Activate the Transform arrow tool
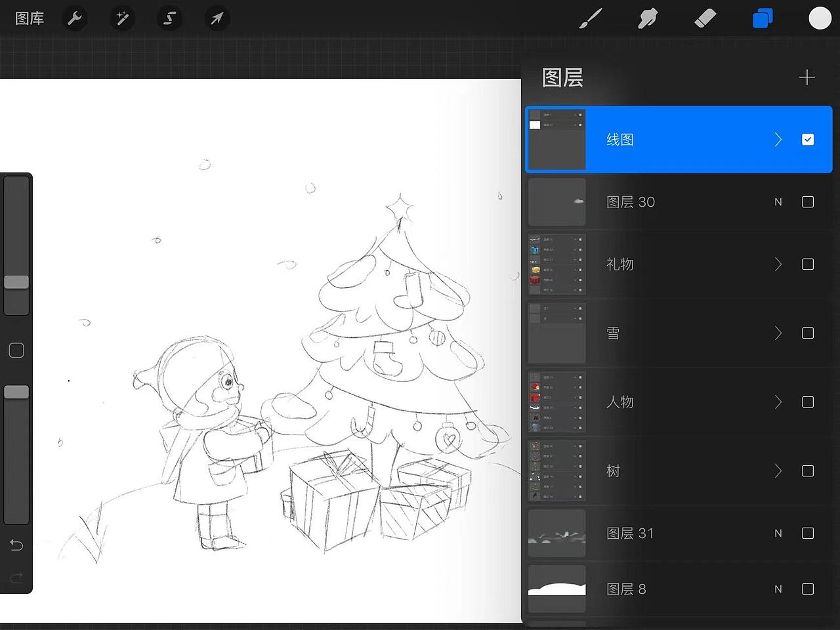 (217, 18)
